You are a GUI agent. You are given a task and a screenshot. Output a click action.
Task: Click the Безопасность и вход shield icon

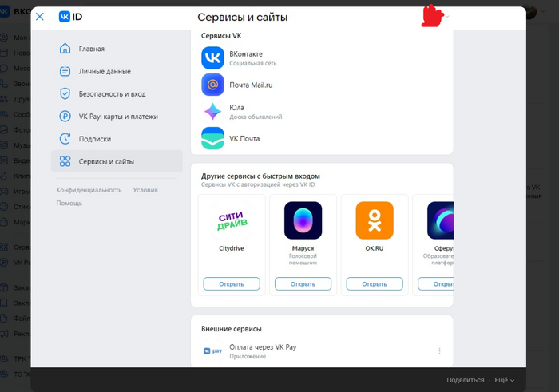[65, 93]
